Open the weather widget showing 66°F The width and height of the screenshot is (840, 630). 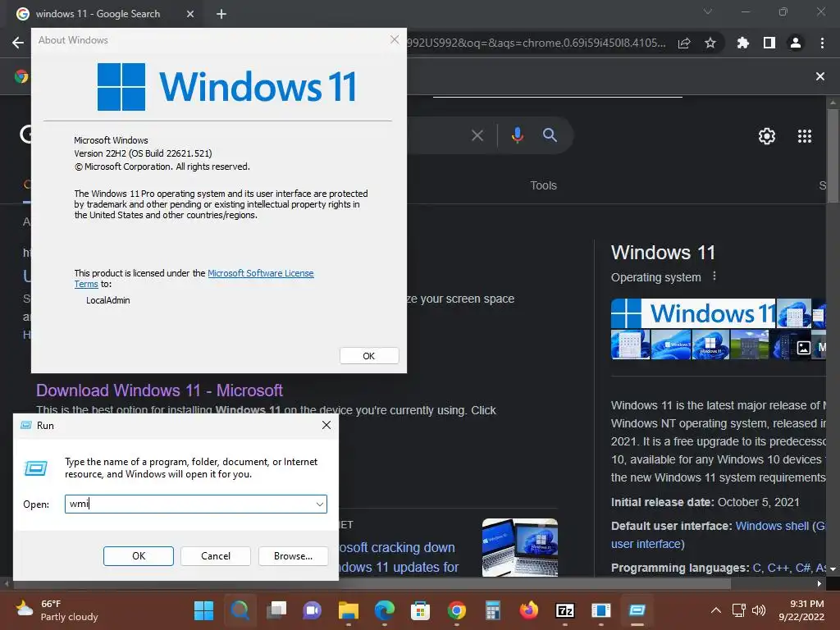[57, 610]
